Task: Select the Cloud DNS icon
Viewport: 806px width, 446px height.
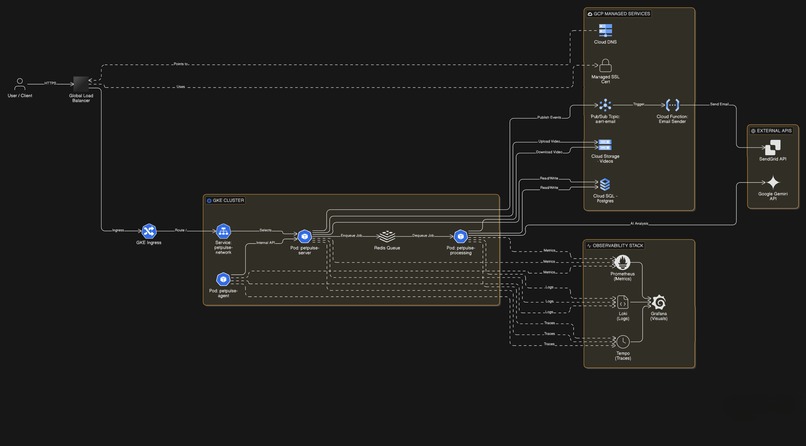Action: (x=605, y=30)
